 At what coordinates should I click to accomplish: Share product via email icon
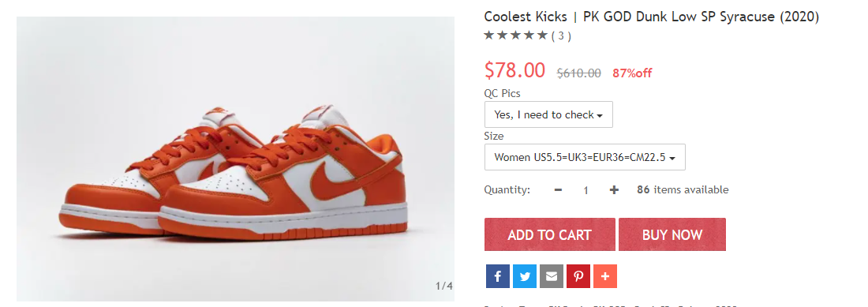tap(552, 276)
